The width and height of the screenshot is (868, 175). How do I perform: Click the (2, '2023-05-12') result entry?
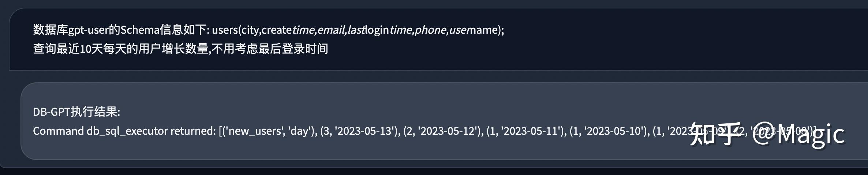point(442,131)
